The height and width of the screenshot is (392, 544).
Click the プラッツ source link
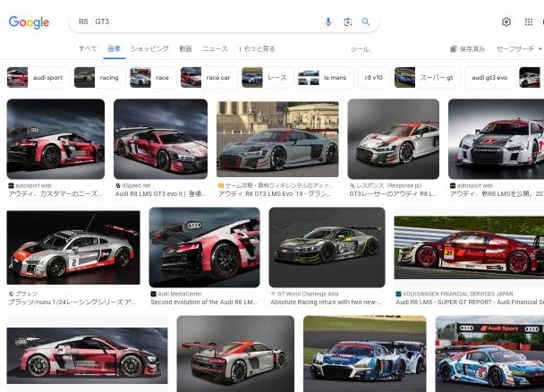pyautogui.click(x=22, y=294)
